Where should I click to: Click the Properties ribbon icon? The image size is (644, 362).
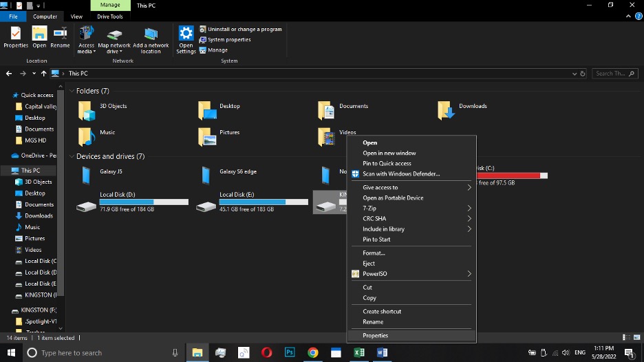coord(16,37)
